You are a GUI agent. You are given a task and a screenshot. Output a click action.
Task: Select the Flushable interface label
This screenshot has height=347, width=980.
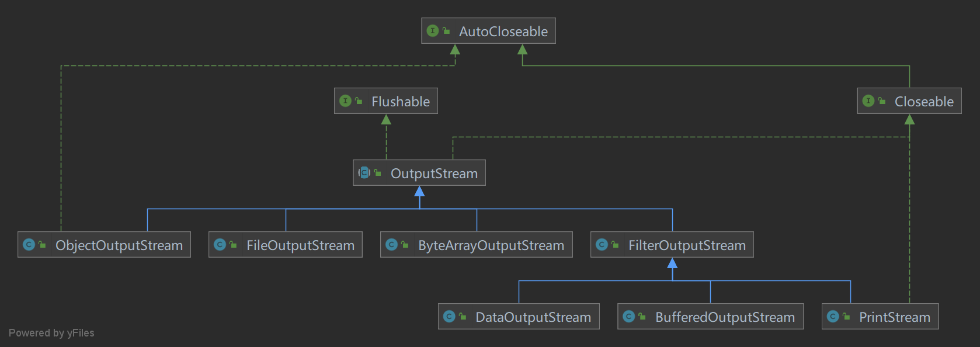click(x=400, y=102)
